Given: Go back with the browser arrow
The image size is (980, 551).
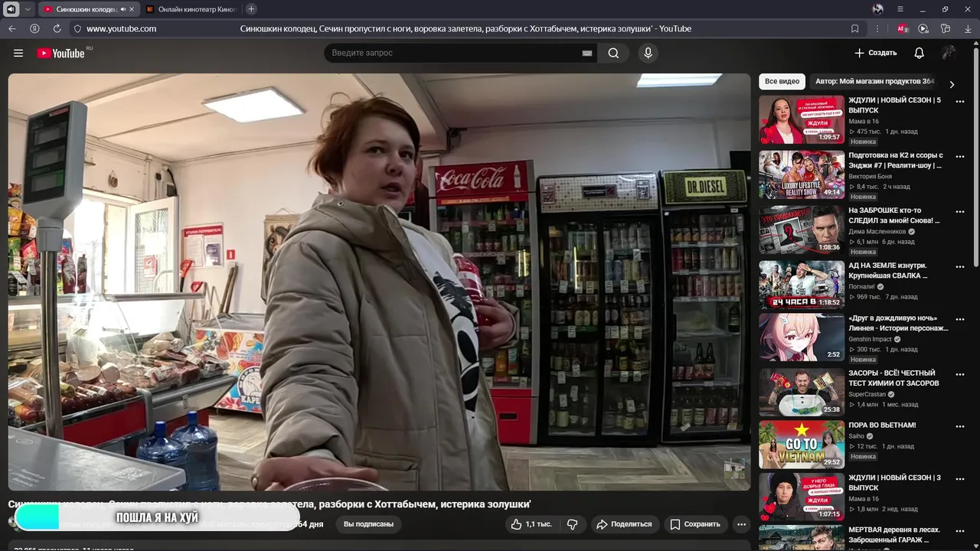Looking at the screenshot, I should 12,28.
